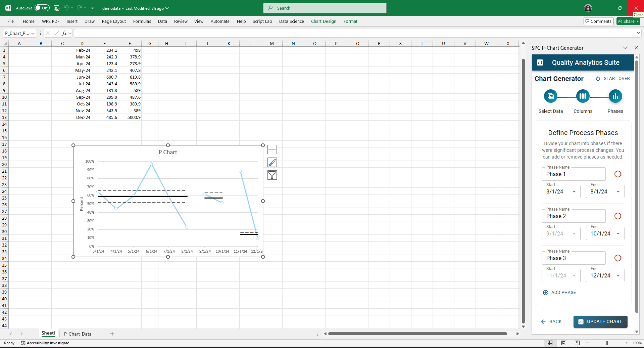This screenshot has height=348, width=644.
Task: Open Phase 3 End date dropdown
Action: click(605, 275)
